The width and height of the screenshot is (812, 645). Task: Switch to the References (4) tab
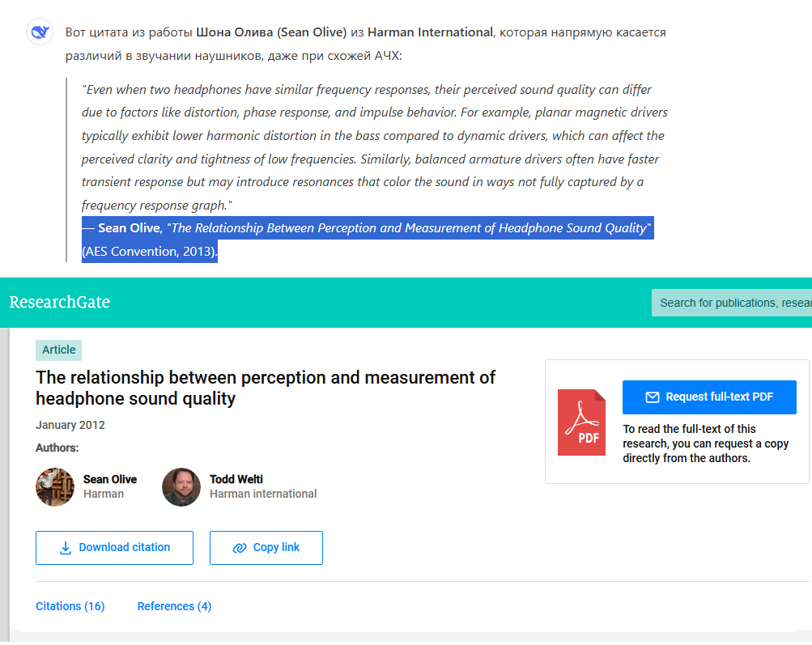pyautogui.click(x=175, y=606)
